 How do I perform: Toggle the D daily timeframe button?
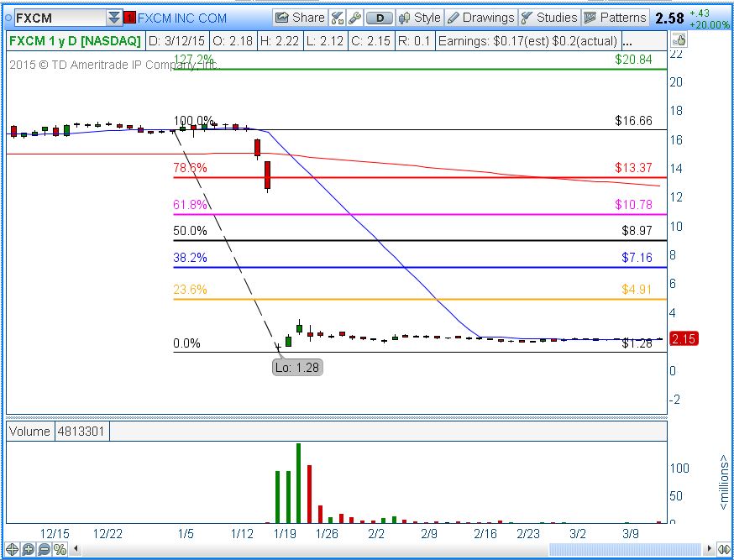click(380, 18)
